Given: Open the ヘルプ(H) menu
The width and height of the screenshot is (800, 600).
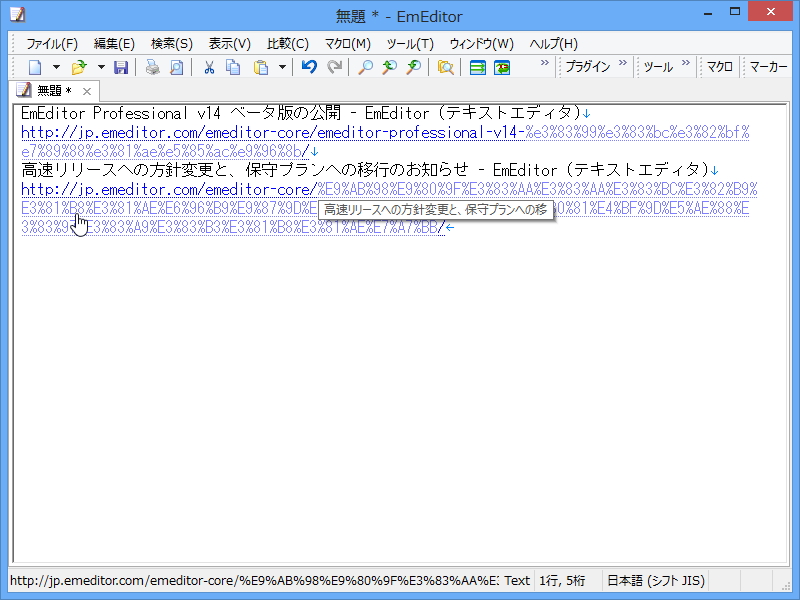Looking at the screenshot, I should [554, 44].
